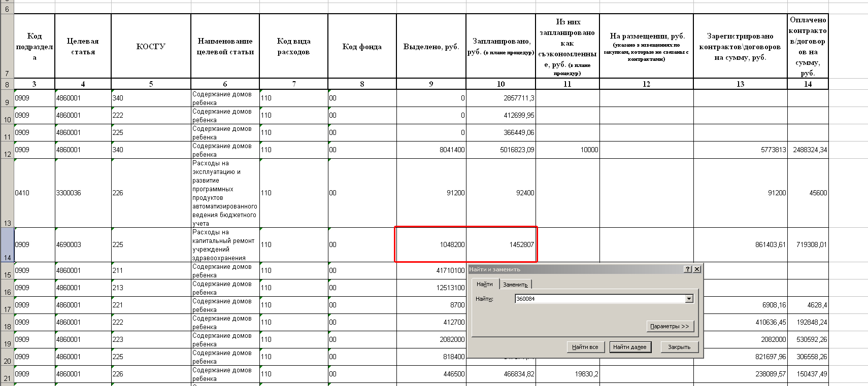This screenshot has height=386, width=868.
Task: Click cell with value 2857711,3
Action: pos(501,98)
